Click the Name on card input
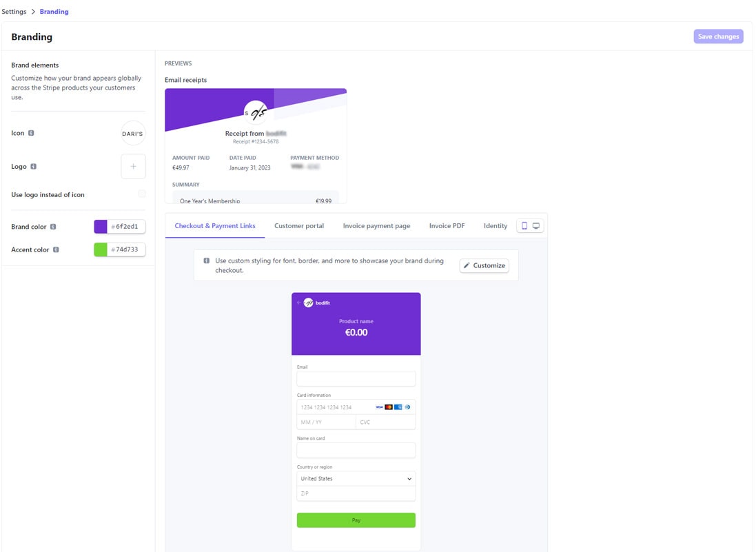 (x=356, y=450)
